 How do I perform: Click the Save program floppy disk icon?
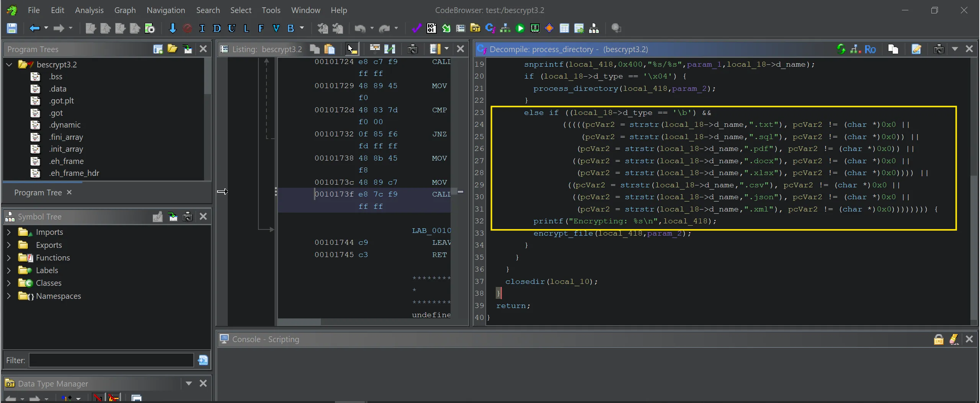click(12, 28)
